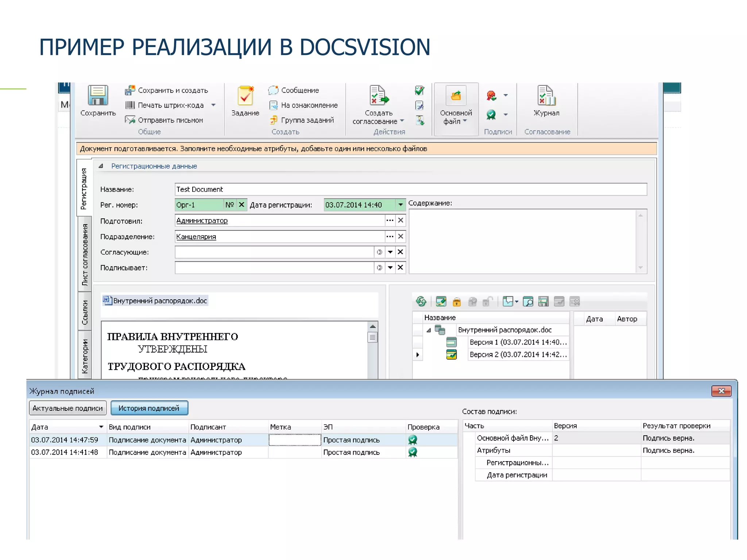Select signature row dated 03.07.2014 14:47:59
The width and height of the screenshot is (747, 560).
[x=243, y=440]
